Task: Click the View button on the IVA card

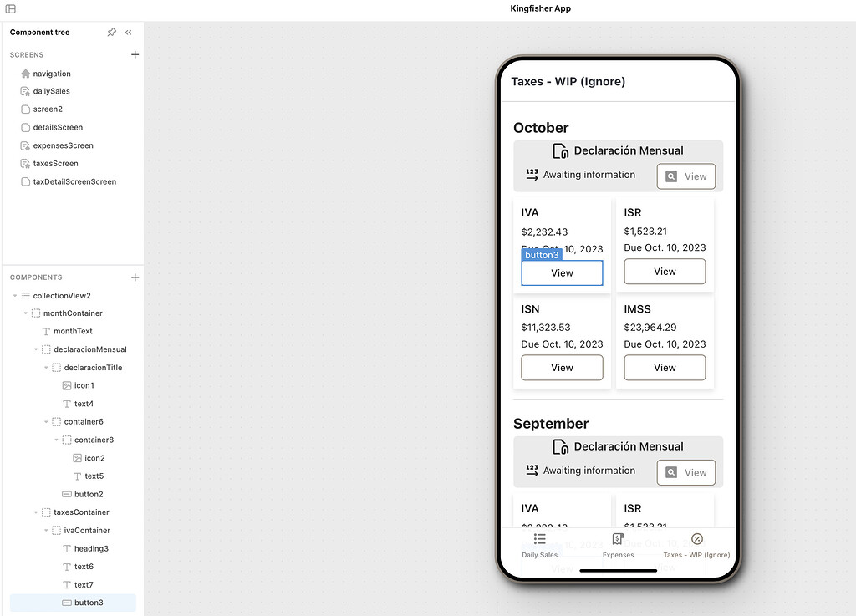Action: pos(562,272)
